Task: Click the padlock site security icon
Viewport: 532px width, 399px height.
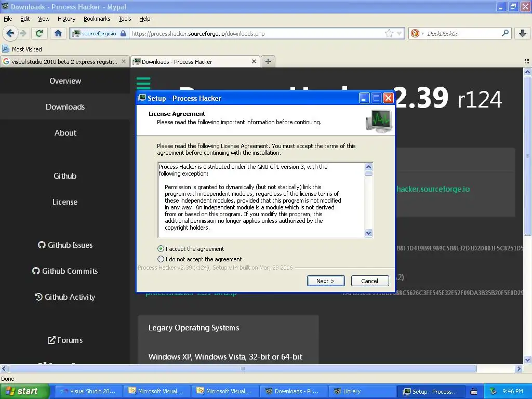Action: click(123, 33)
